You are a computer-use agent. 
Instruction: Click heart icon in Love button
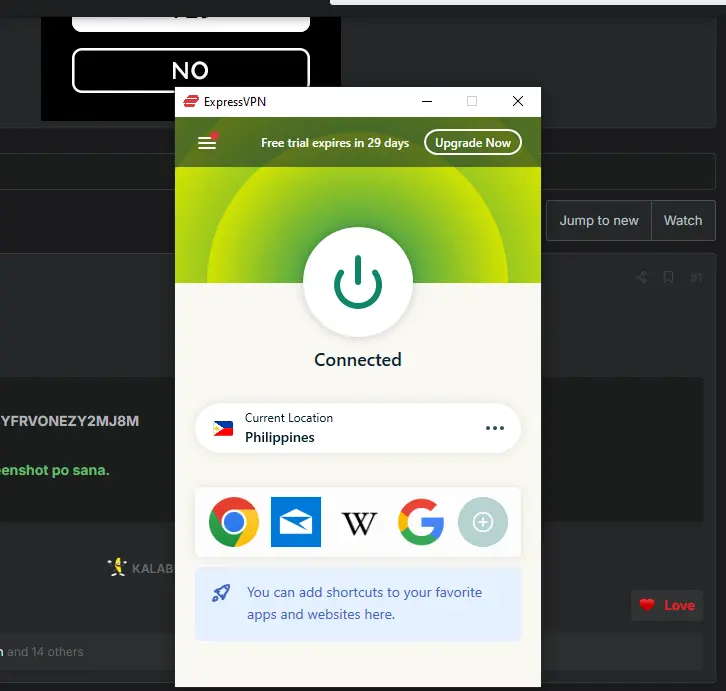(x=647, y=605)
